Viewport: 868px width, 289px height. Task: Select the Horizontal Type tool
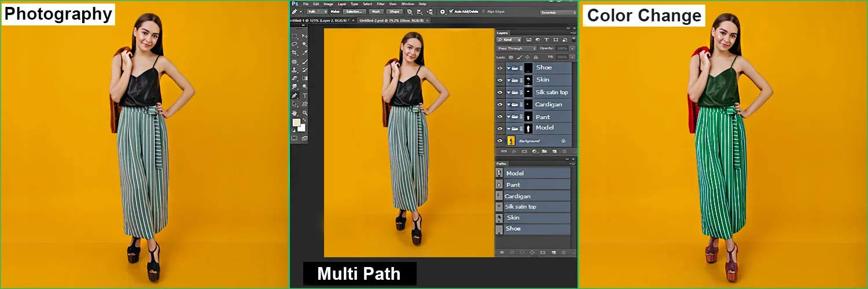[x=305, y=95]
